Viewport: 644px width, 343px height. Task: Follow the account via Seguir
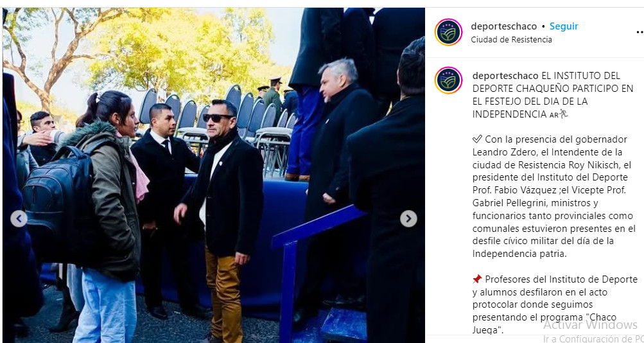pos(564,26)
